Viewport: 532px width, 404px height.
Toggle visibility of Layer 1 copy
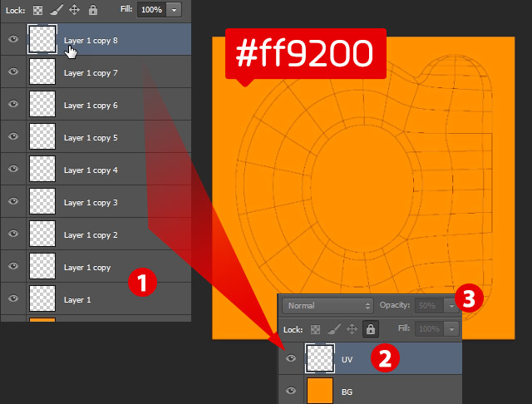pos(13,266)
